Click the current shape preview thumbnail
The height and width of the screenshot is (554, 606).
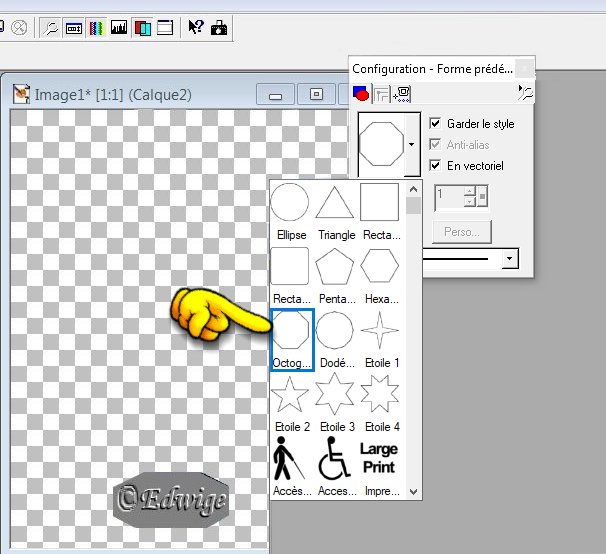point(381,144)
